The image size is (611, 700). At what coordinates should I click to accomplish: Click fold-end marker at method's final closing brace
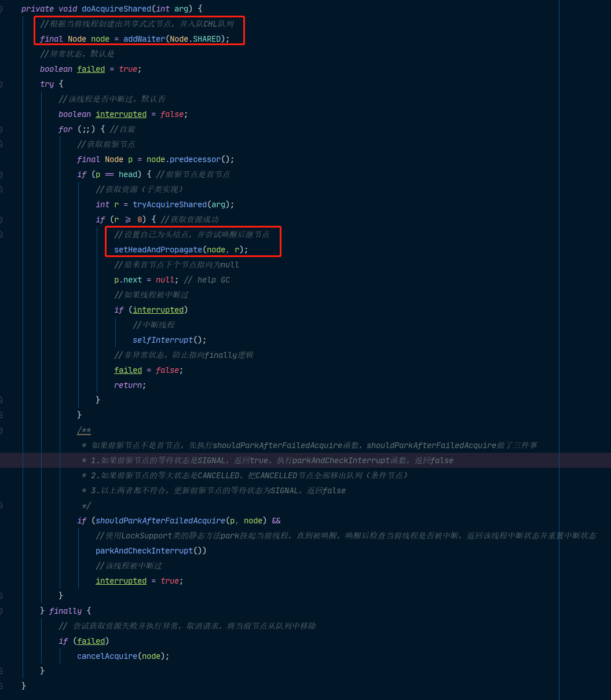pyautogui.click(x=1, y=686)
